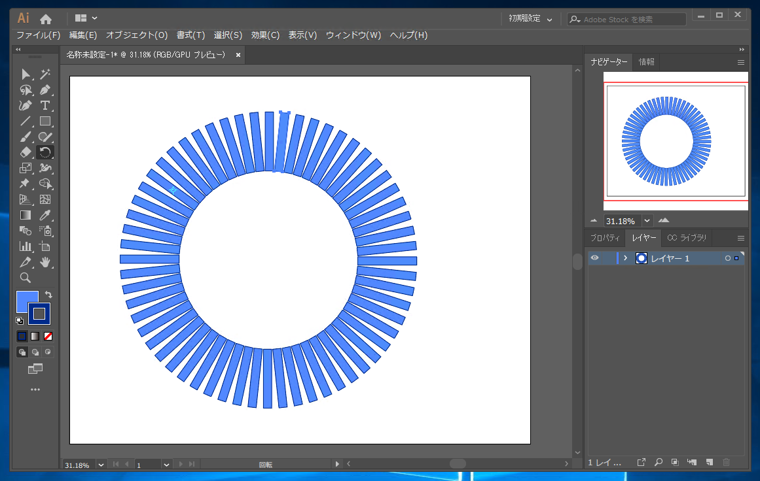
Task: Open the 効果(C) menu
Action: (265, 35)
